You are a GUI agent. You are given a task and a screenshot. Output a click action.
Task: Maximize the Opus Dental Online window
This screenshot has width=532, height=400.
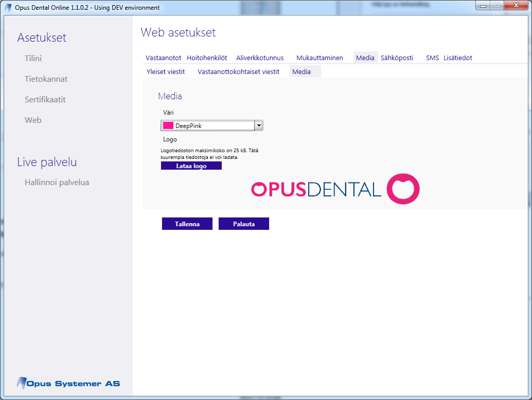point(496,6)
